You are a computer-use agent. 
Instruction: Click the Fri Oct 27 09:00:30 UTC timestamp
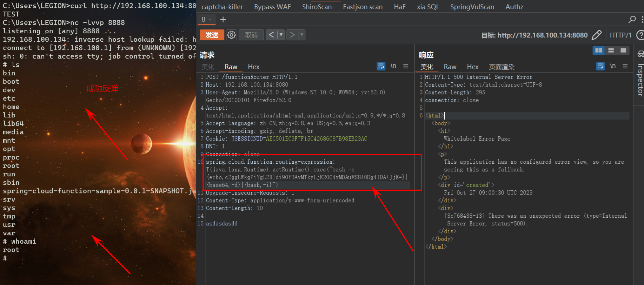488,192
